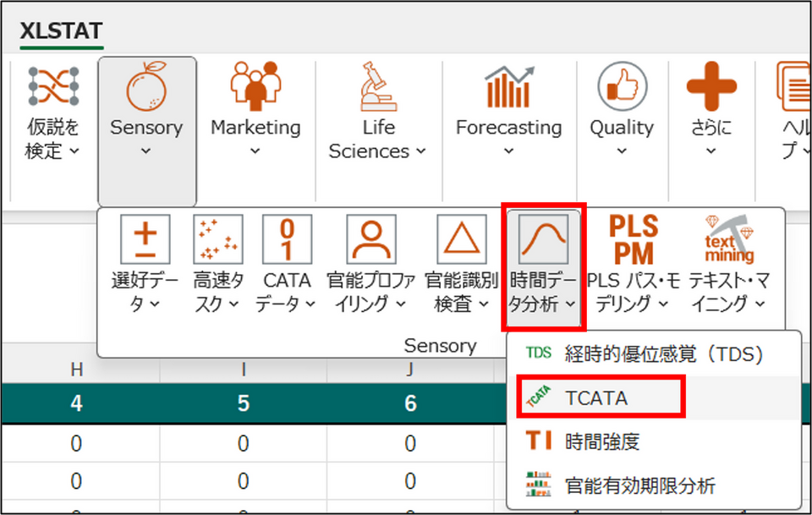Click the PLS PM icon
Viewport: 812px width, 515px height.
pyautogui.click(x=634, y=239)
